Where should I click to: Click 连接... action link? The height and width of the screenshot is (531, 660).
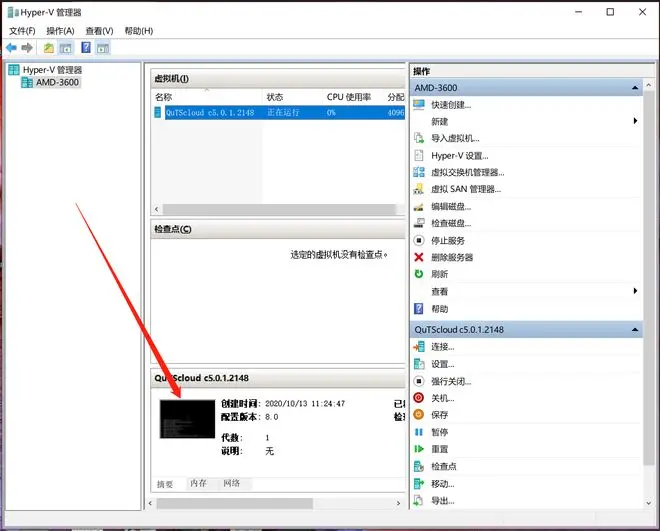tap(443, 347)
